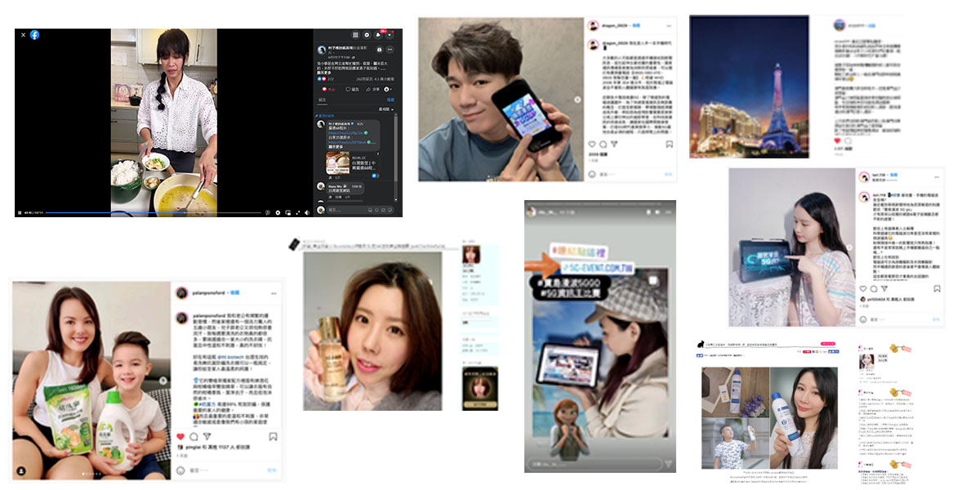980x490 pixels.
Task: Click the yalanponsford username link
Action: coord(205,292)
